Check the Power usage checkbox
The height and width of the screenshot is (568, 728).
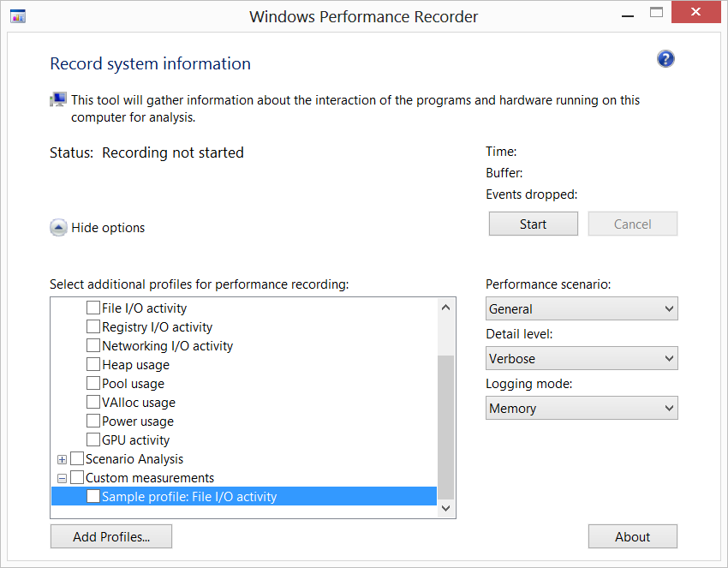93,422
